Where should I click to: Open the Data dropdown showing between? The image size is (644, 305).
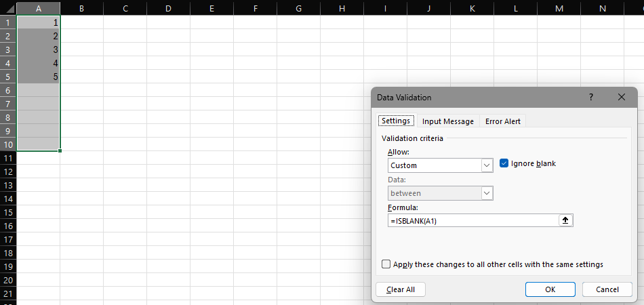click(x=487, y=193)
